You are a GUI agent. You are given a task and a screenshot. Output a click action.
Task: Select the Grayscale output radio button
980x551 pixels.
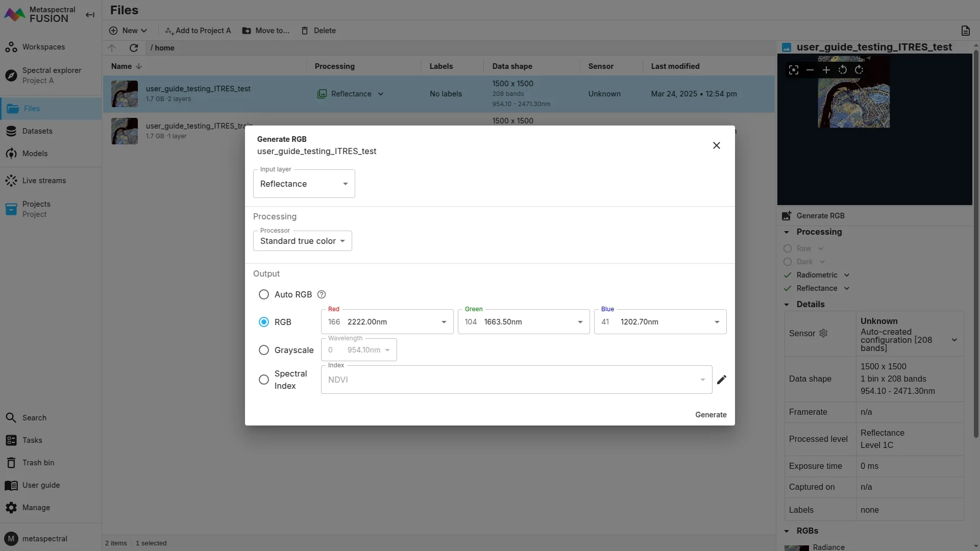264,350
